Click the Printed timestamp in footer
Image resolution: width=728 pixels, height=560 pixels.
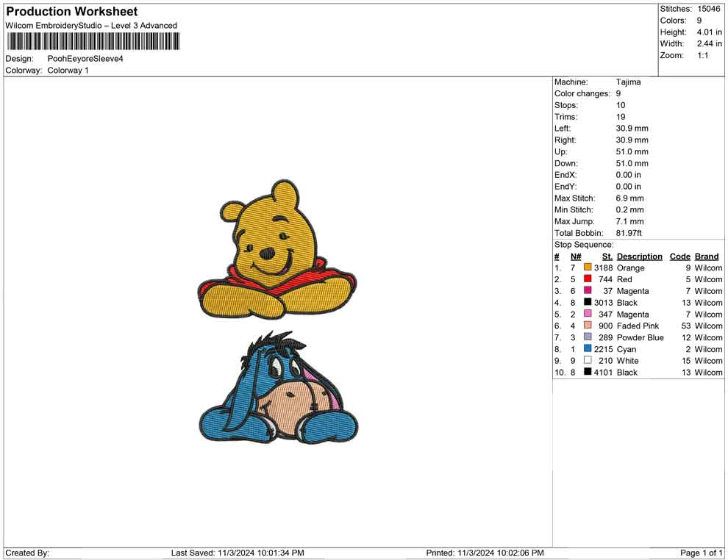(x=485, y=553)
